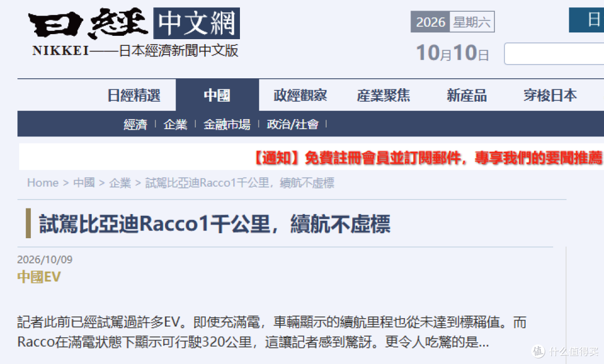This screenshot has width=604, height=364.
Task: Switch to the 穿梭日本 tab
Action: [550, 95]
